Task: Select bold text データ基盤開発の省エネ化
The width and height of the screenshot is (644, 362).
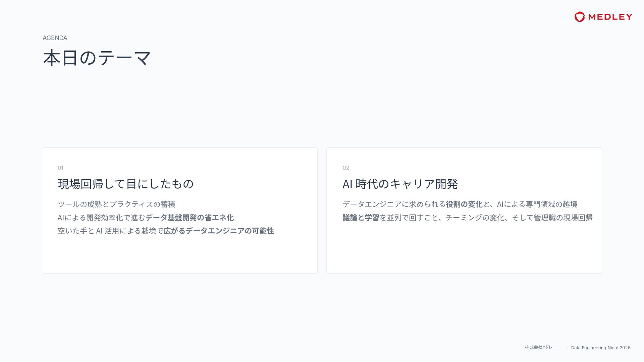Action: pos(190,218)
